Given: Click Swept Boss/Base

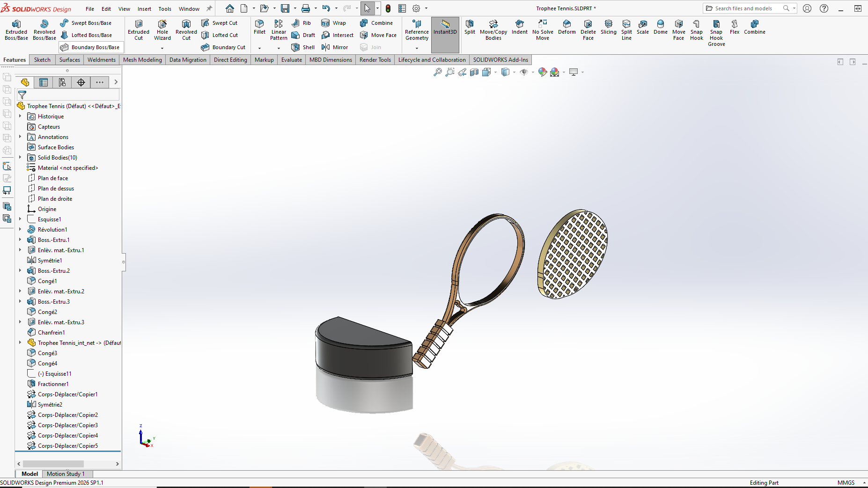Looking at the screenshot, I should 86,23.
